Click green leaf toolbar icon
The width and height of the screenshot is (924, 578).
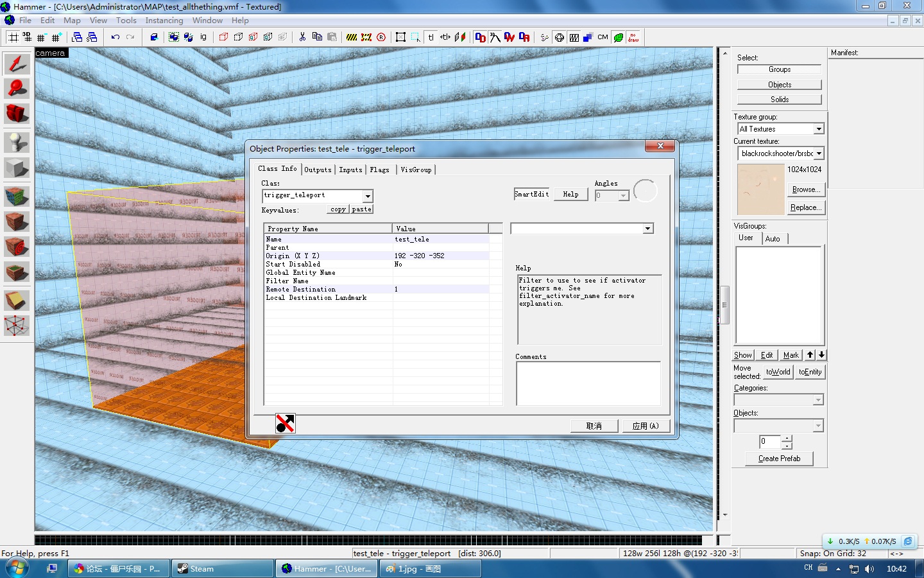click(619, 37)
